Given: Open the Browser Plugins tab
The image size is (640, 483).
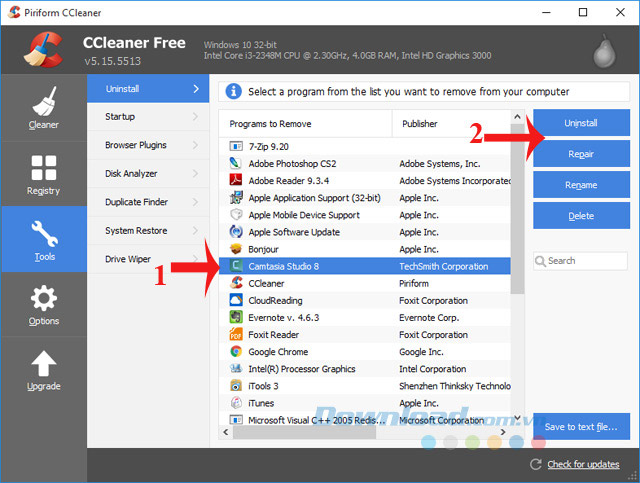Looking at the screenshot, I should tap(148, 145).
